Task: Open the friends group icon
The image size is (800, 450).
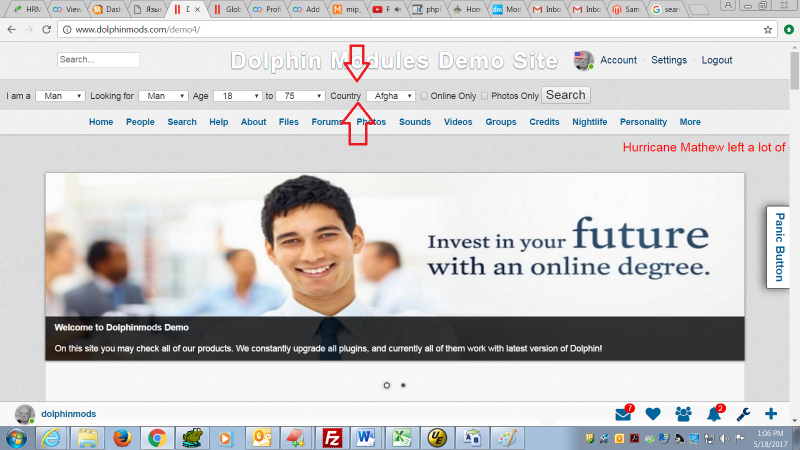Action: (683, 414)
